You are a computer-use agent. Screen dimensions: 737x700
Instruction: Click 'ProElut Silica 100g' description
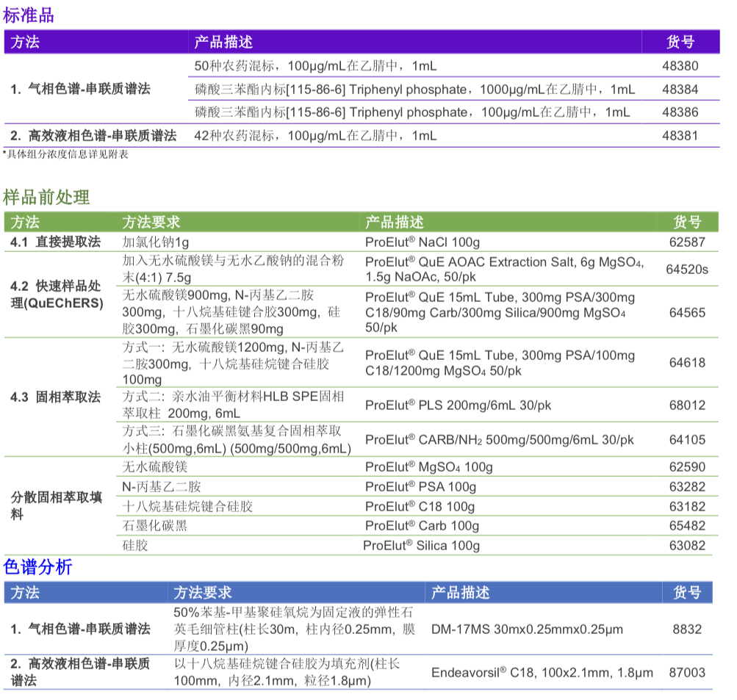pyautogui.click(x=421, y=546)
